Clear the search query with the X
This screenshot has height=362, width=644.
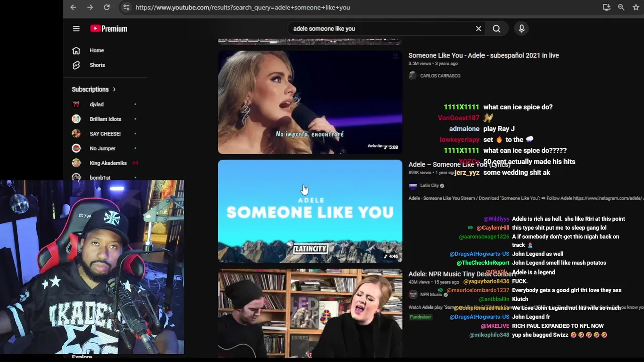(479, 29)
